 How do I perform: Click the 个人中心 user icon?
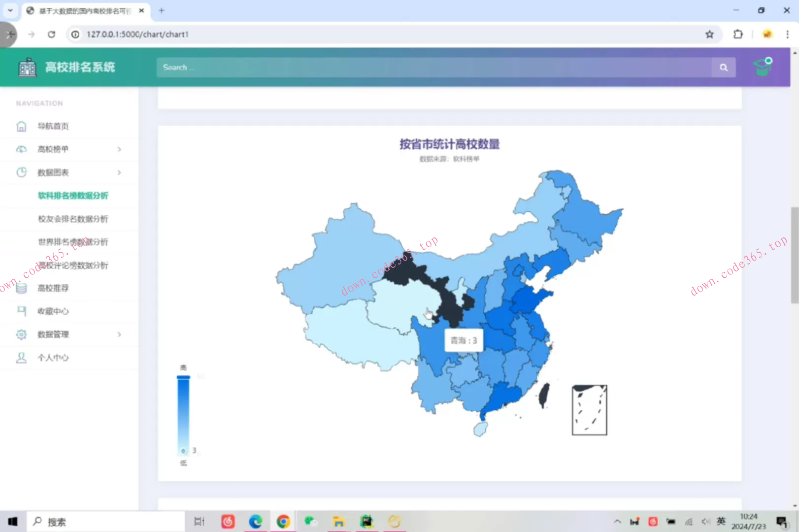21,358
